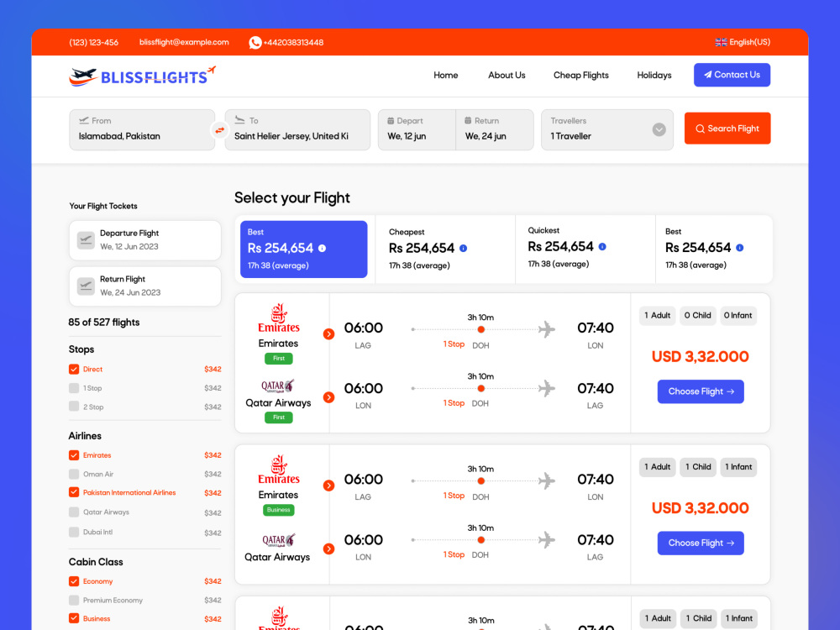
Task: Click the landing icon beside To label
Action: 239,120
